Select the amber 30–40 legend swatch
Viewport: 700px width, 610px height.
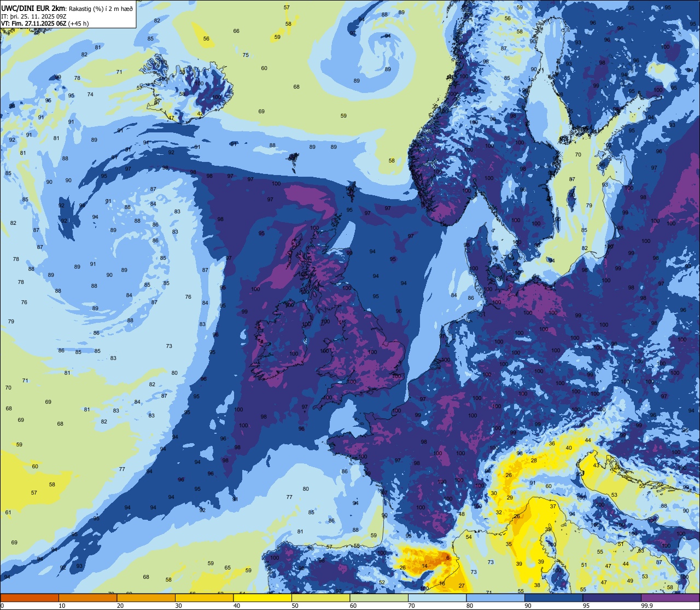point(204,598)
